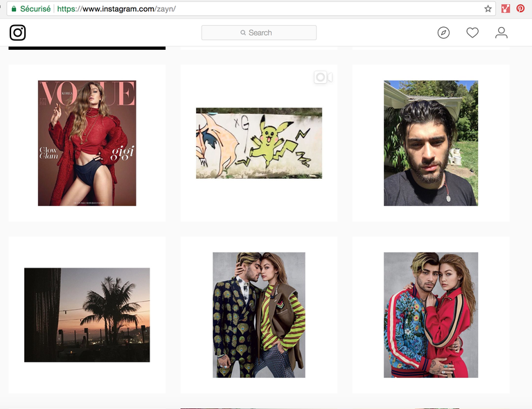Viewport: 532px width, 409px height.
Task: Open the profile person icon
Action: point(501,33)
